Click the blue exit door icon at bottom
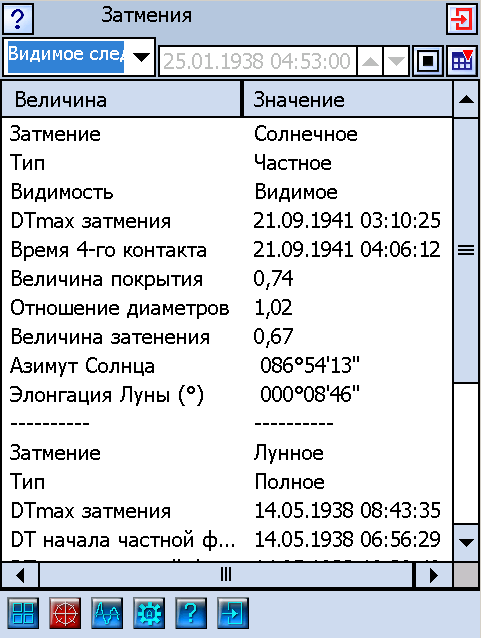481x638 pixels. click(233, 613)
